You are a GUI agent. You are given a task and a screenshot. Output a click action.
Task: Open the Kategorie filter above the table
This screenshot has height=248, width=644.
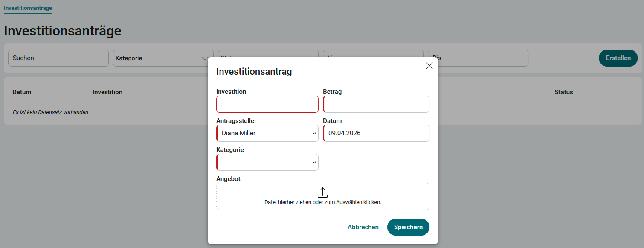coord(158,58)
